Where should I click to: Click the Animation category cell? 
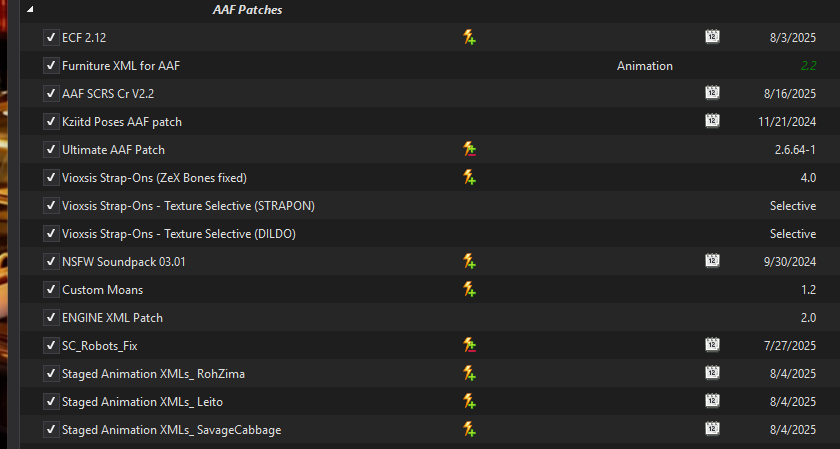pyautogui.click(x=644, y=65)
